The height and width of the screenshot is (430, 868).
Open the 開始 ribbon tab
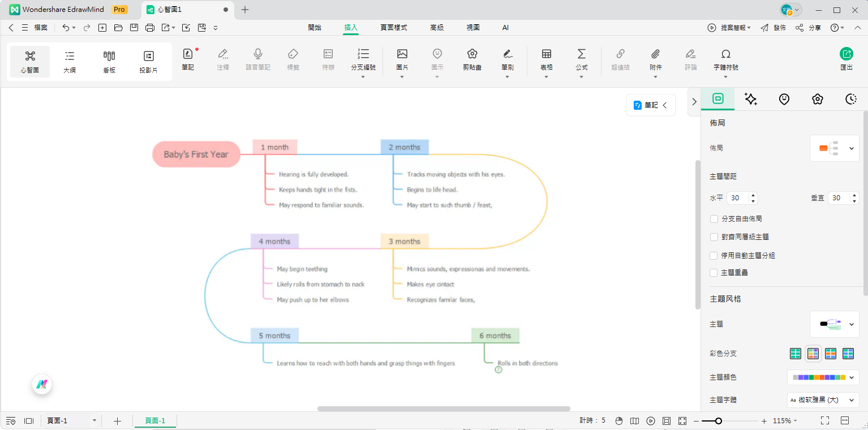click(315, 27)
